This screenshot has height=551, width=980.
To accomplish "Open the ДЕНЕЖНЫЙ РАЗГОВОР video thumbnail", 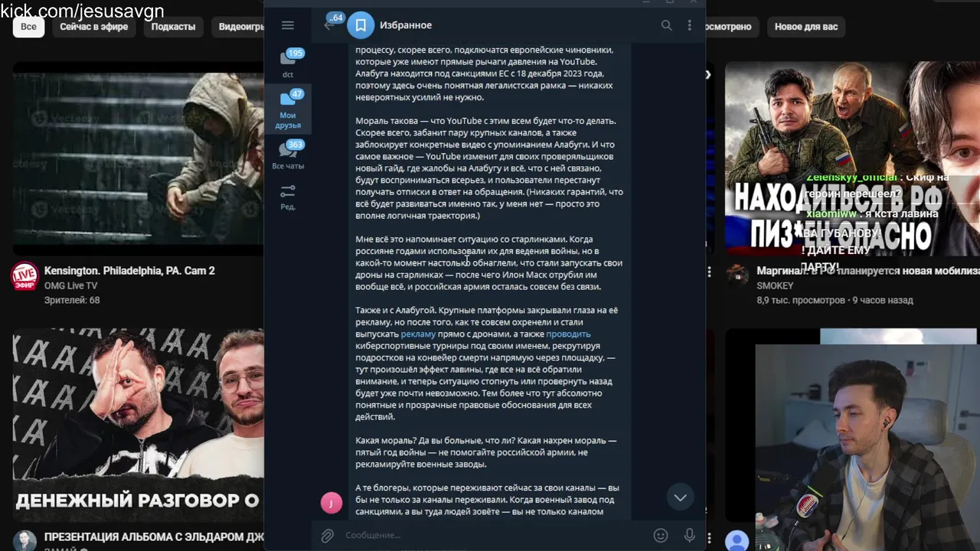I will pos(139,425).
